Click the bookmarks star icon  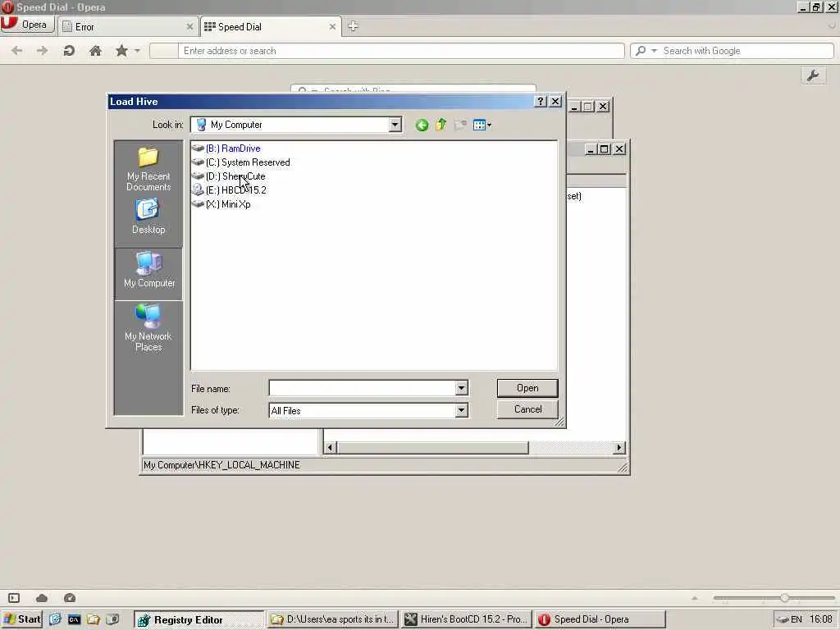[x=121, y=51]
